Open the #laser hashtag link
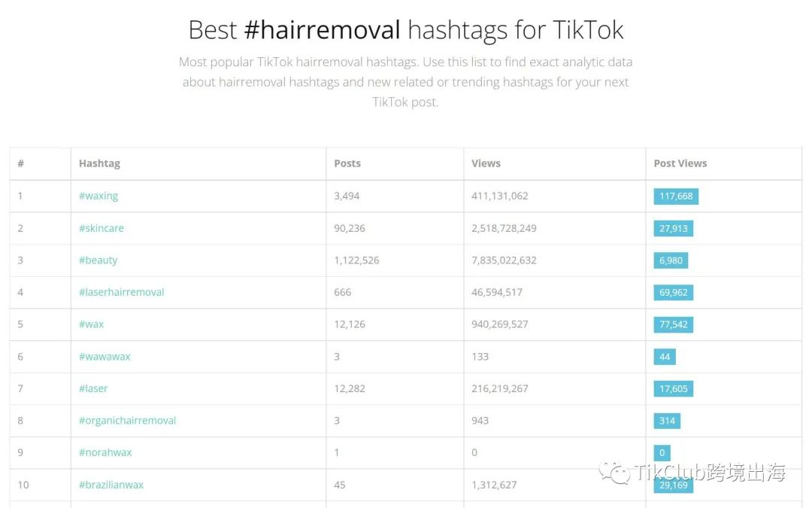 [93, 389]
